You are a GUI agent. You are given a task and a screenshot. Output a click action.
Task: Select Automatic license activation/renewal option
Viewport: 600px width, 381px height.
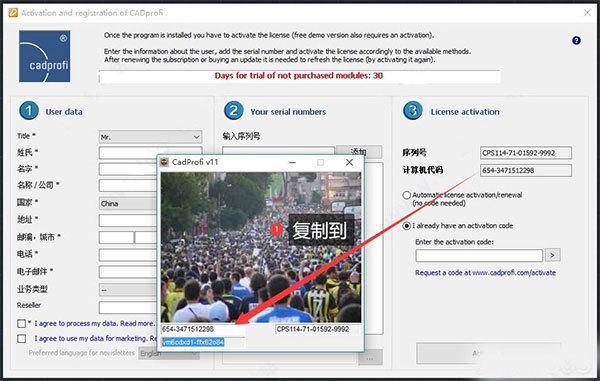tap(407, 195)
